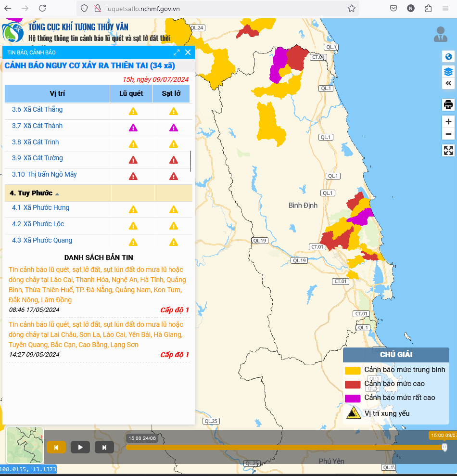This screenshot has width=457, height=476.
Task: Click the Lũ quét column header
Action: [131, 93]
